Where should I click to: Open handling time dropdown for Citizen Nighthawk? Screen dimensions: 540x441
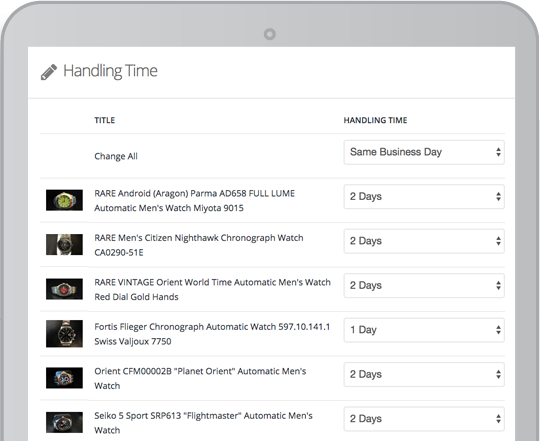[424, 241]
